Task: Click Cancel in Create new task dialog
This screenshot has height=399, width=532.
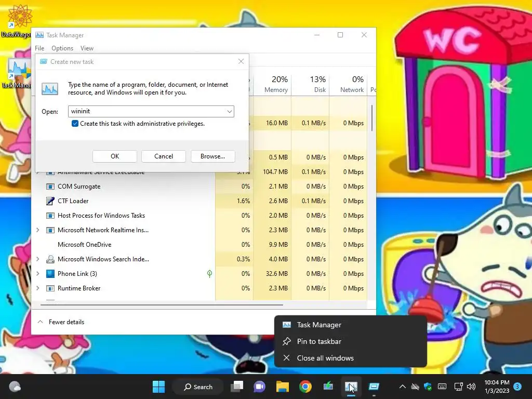Action: [164, 156]
